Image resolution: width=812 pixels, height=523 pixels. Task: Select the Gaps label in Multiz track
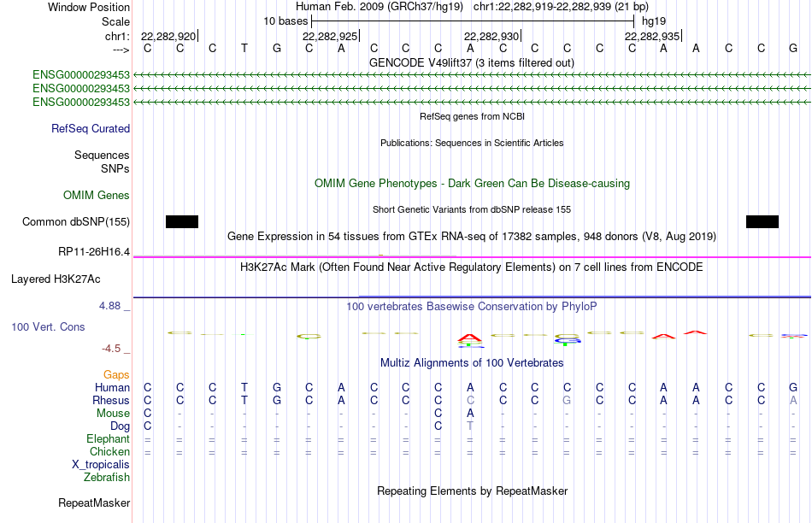click(x=116, y=374)
